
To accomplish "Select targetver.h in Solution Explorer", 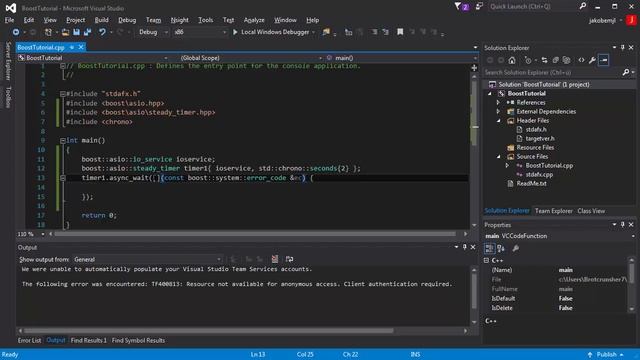I will [x=540, y=139].
